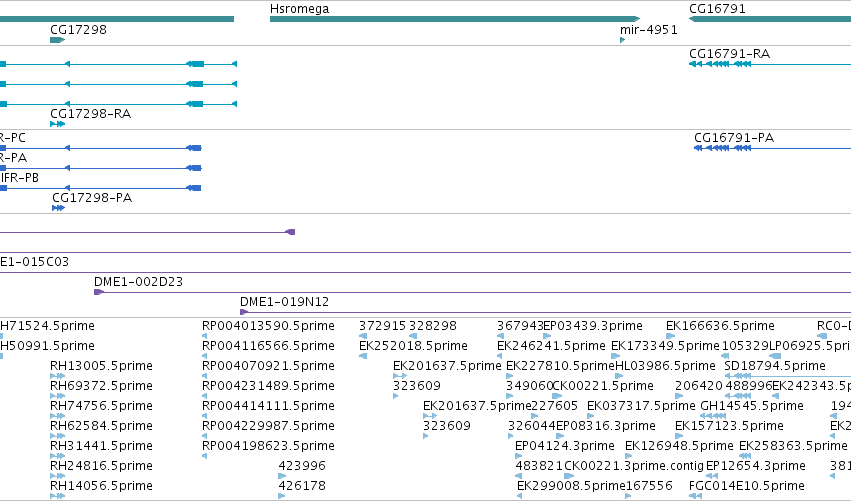This screenshot has width=851, height=501.
Task: Select the RH74756.5prime EST entry
Action: pyautogui.click(x=101, y=407)
